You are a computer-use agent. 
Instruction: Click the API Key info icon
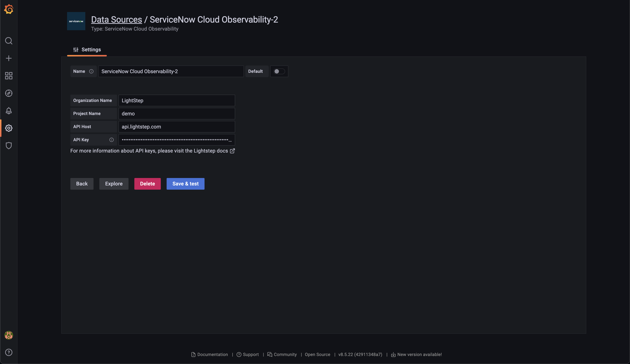point(112,140)
